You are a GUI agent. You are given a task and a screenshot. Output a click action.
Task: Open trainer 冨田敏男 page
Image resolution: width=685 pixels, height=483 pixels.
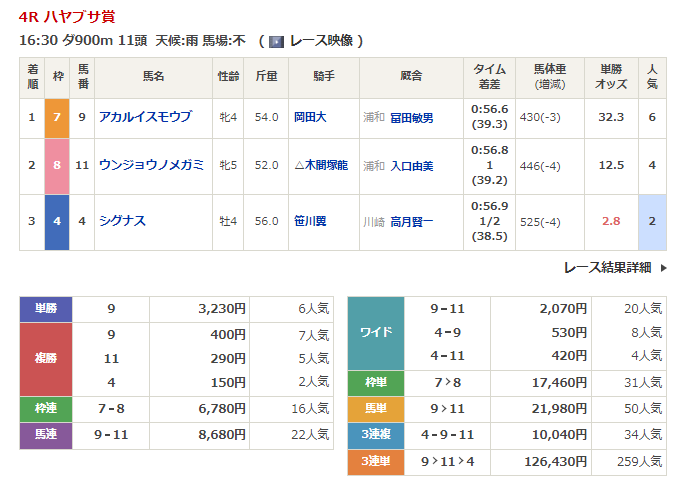[411, 117]
